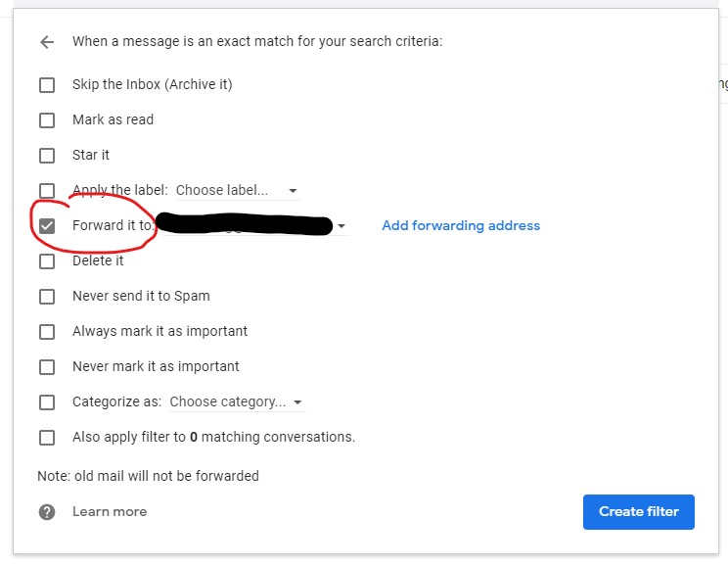Select Never mark it as important checkbox

click(47, 367)
